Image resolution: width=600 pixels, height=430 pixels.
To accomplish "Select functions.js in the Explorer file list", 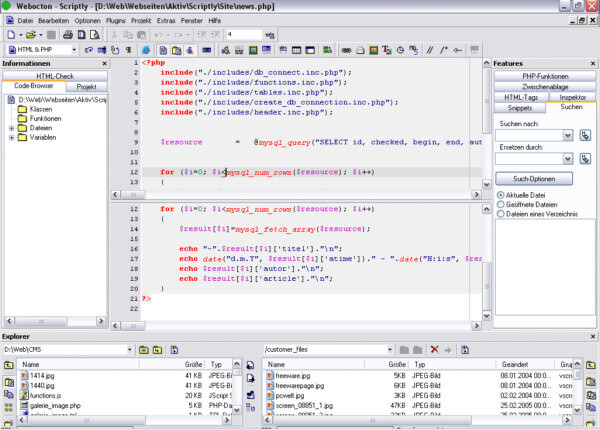I will (x=45, y=396).
